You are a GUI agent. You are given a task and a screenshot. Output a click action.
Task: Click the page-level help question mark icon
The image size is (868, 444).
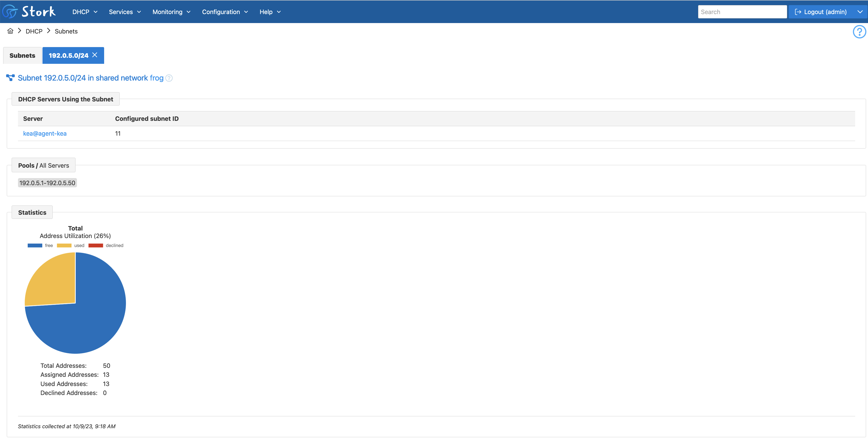point(860,32)
